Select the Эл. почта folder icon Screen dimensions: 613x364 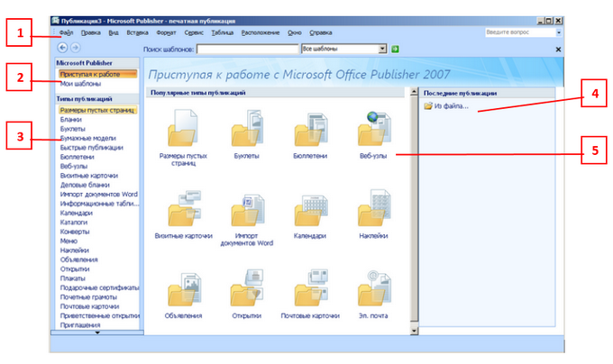click(372, 289)
